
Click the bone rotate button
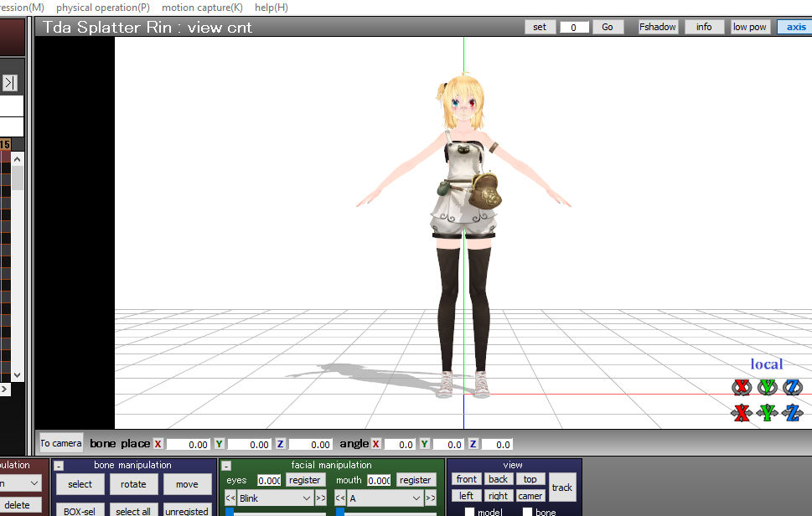(133, 484)
